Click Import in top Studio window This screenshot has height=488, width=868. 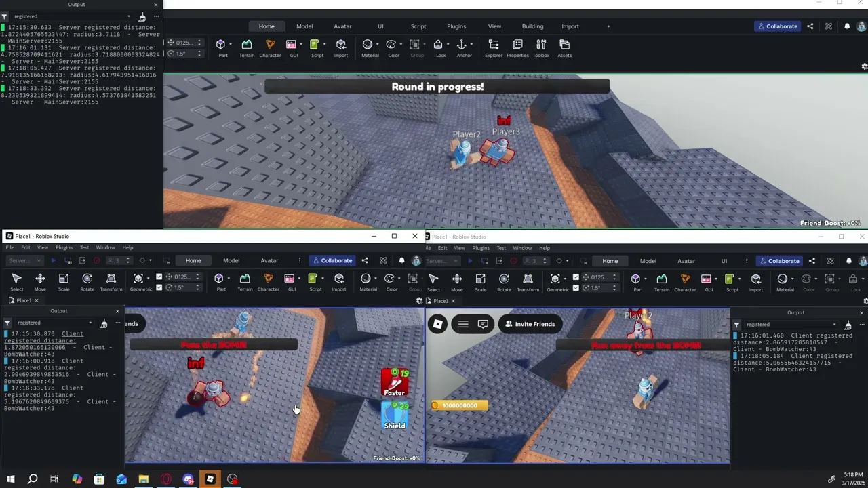pos(340,48)
